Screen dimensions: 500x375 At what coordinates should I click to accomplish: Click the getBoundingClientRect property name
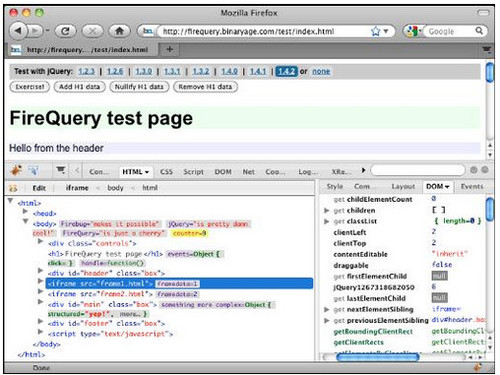(373, 332)
